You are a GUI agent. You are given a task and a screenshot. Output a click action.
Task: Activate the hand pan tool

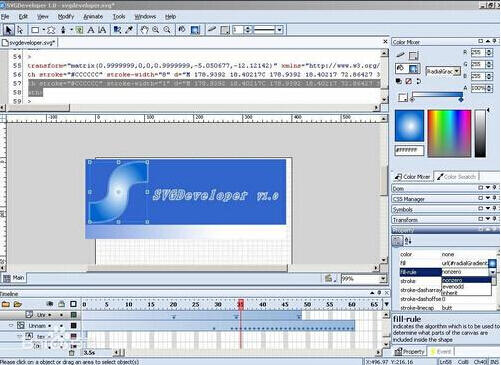coord(144,30)
